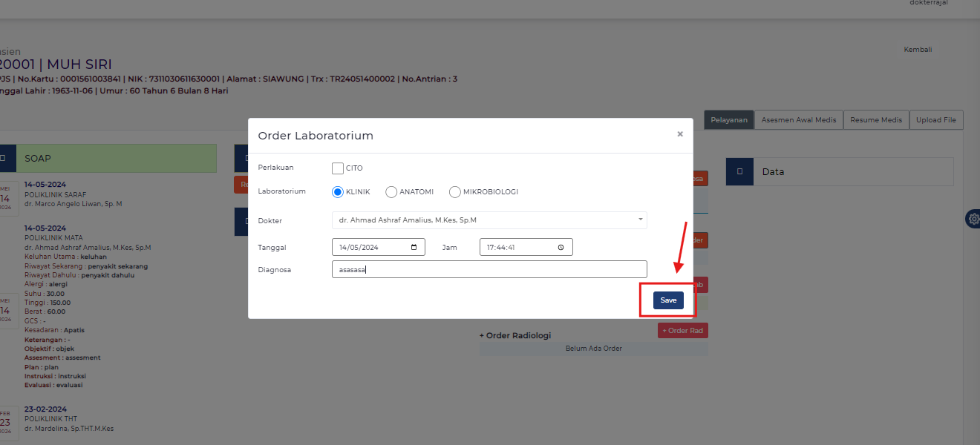
Task: Click the square icon beside Data panel
Action: point(739,171)
